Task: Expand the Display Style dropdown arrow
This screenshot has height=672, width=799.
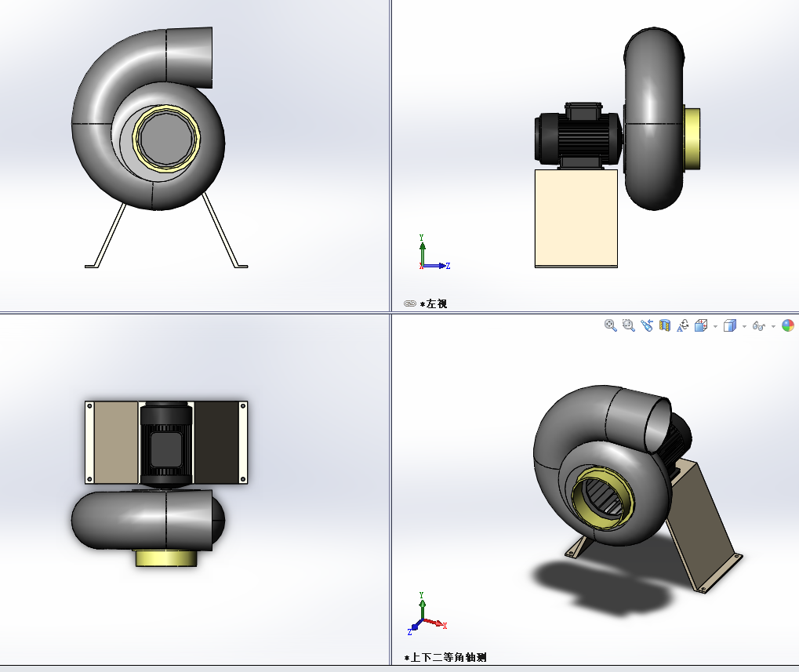Action: (x=744, y=326)
